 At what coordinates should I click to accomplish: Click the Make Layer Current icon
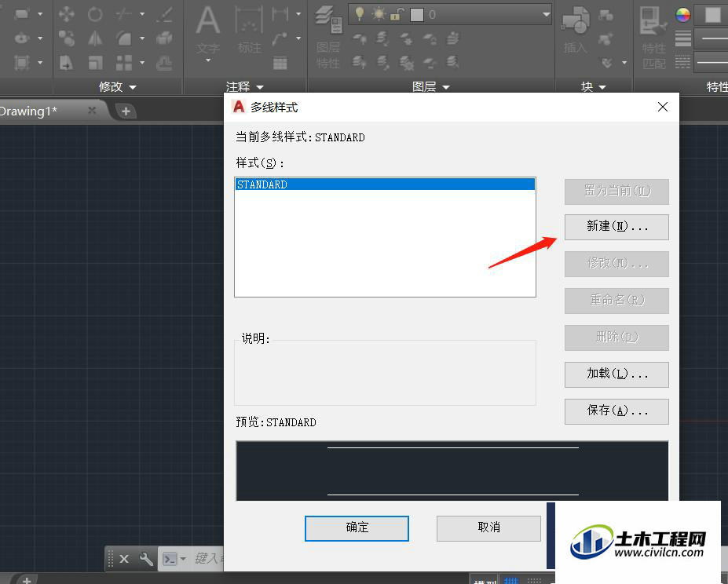coord(453,38)
